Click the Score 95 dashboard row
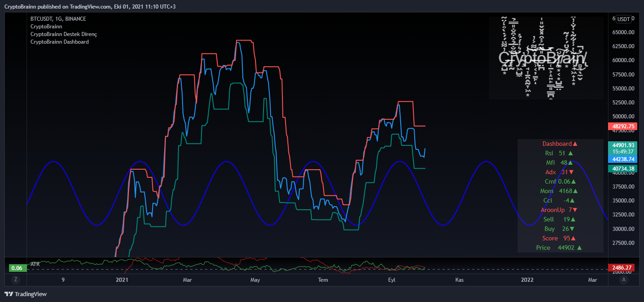The image size is (644, 302). coord(560,239)
